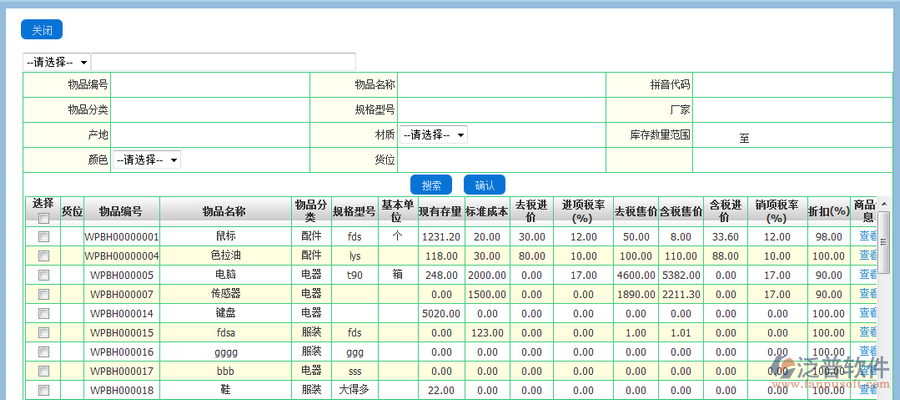The height and width of the screenshot is (400, 900).
Task: Sort by 物品名称 column header
Action: pyautogui.click(x=224, y=211)
